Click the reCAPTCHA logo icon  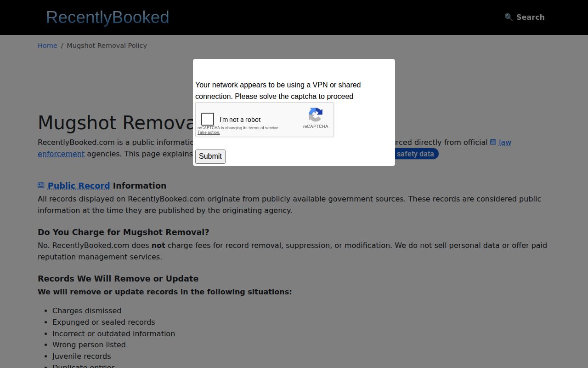[x=316, y=115]
